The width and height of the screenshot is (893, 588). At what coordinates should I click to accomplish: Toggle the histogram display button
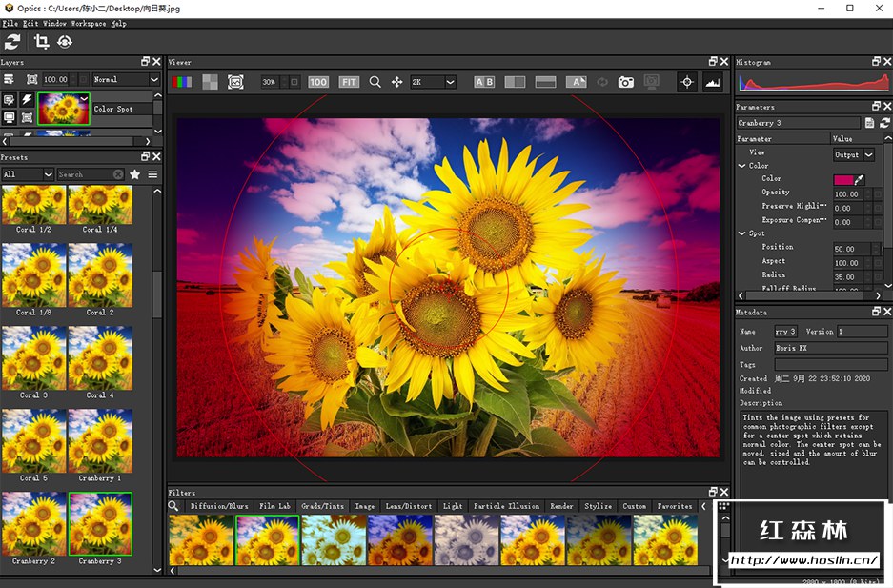[712, 82]
